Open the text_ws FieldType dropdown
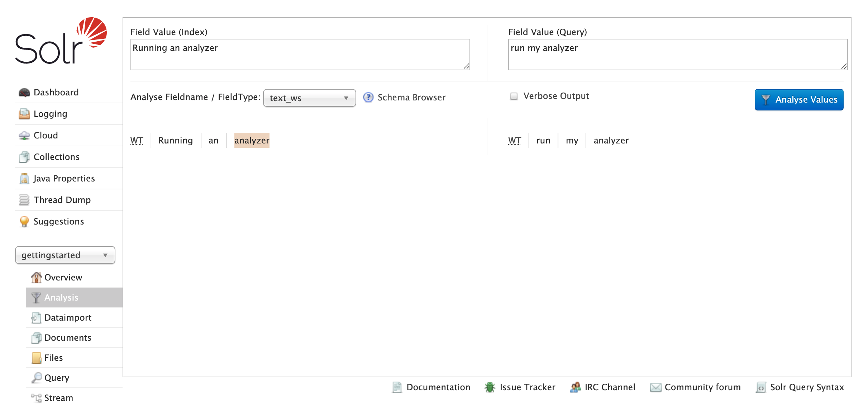This screenshot has height=406, width=868. pos(309,98)
